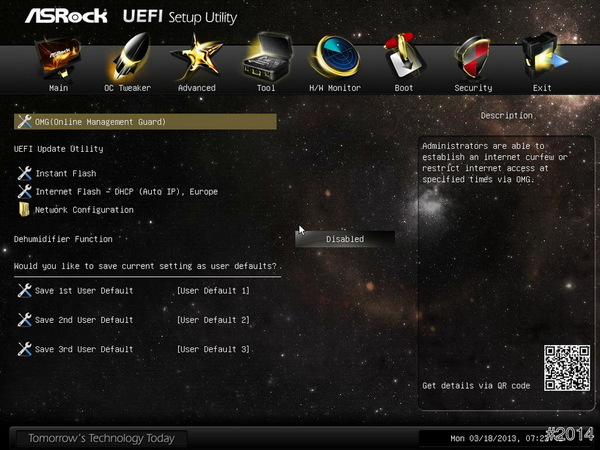Image resolution: width=600 pixels, height=450 pixels.
Task: Click the save as user defaults question text
Action: 145,266
